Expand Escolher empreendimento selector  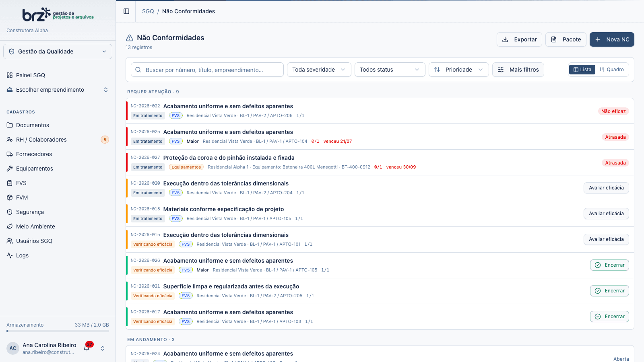[x=58, y=90]
